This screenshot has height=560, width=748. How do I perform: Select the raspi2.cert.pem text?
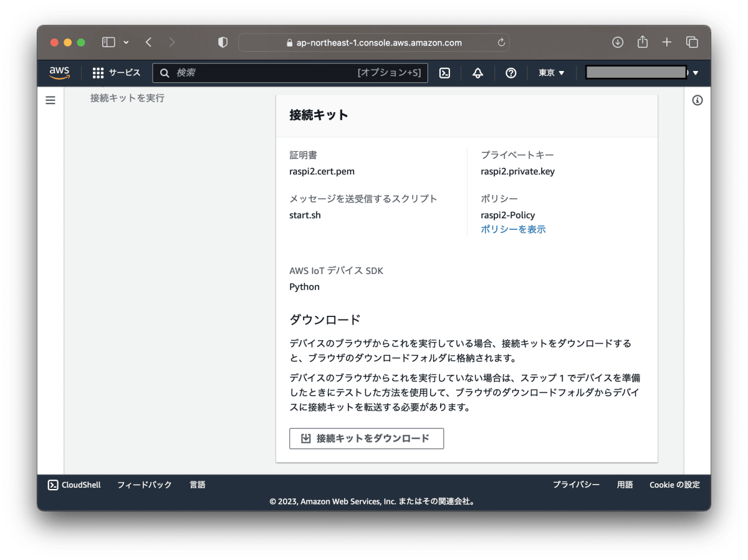click(322, 171)
